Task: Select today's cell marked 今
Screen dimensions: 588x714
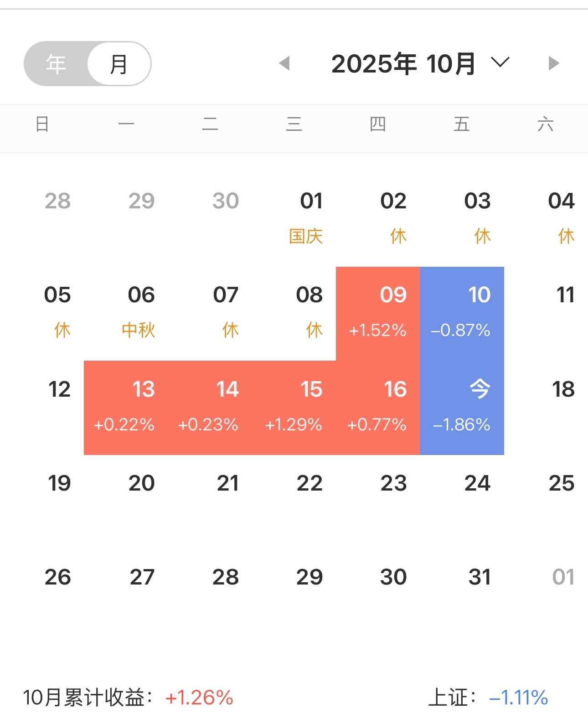Action: pos(461,407)
